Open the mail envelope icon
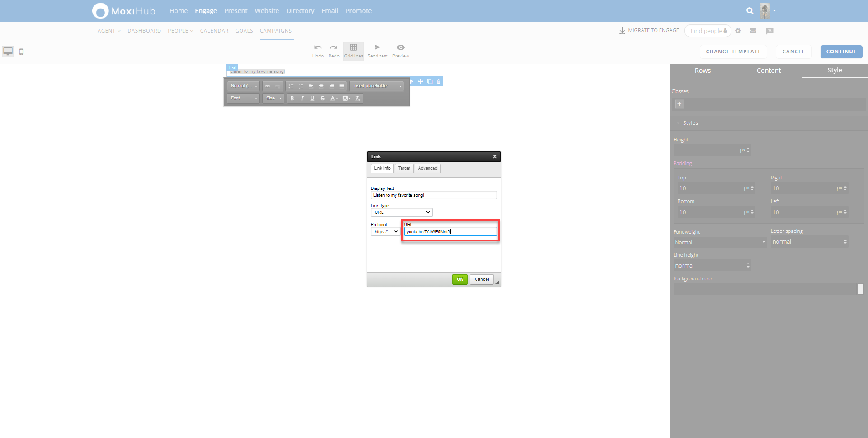The width and height of the screenshot is (868, 438). [753, 31]
